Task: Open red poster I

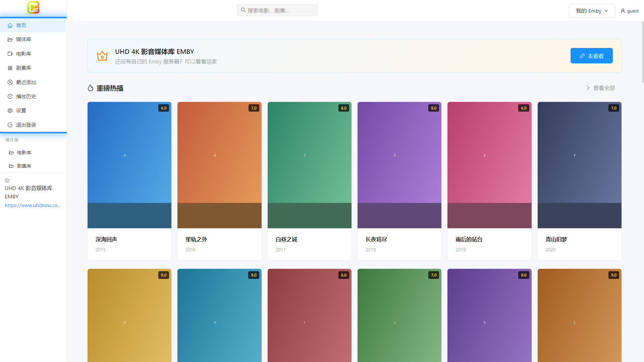Action: (310, 315)
